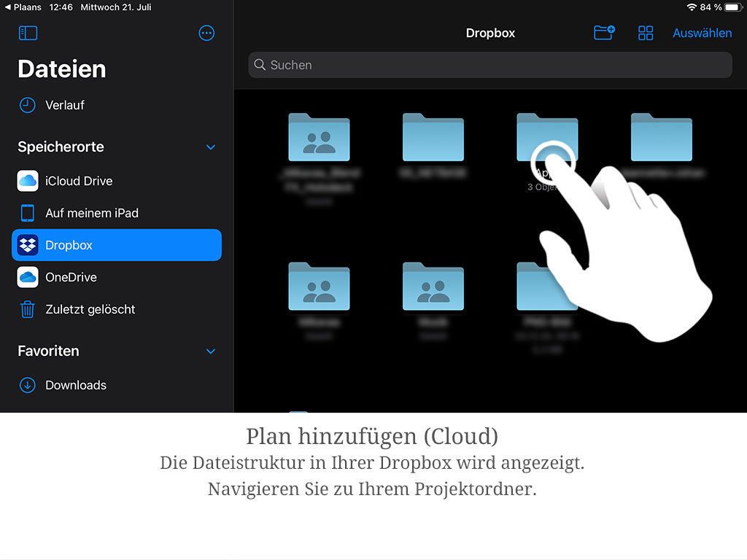The height and width of the screenshot is (560, 747).
Task: Open last folder in top row
Action: point(661,137)
